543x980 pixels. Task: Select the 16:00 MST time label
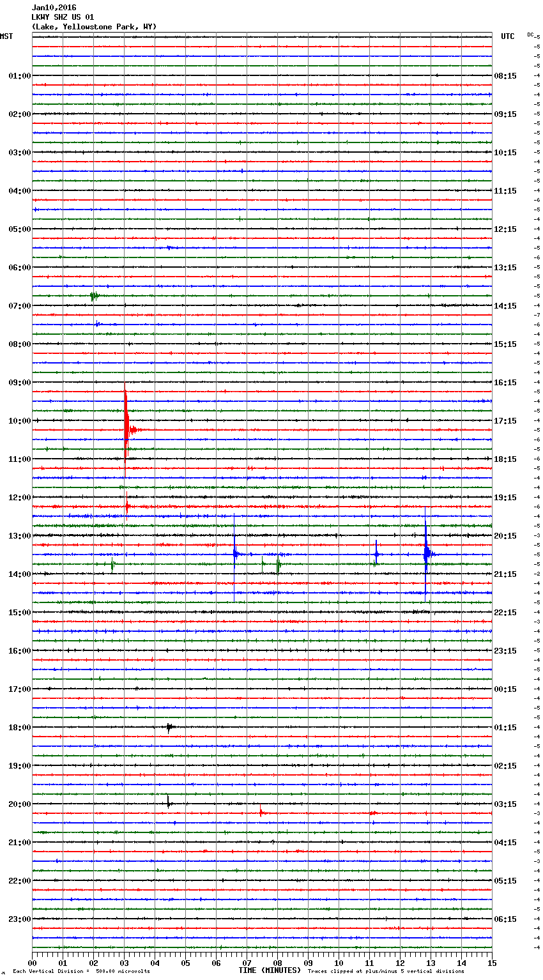tap(19, 651)
